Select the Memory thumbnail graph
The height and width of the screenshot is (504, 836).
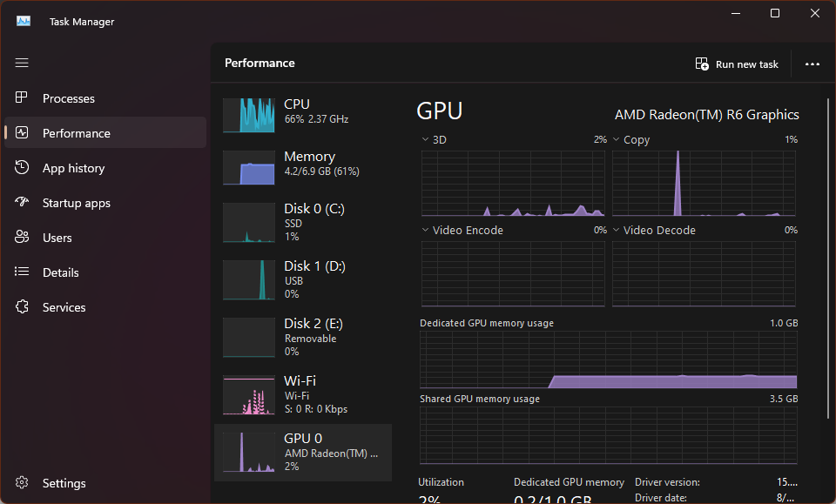pyautogui.click(x=249, y=167)
